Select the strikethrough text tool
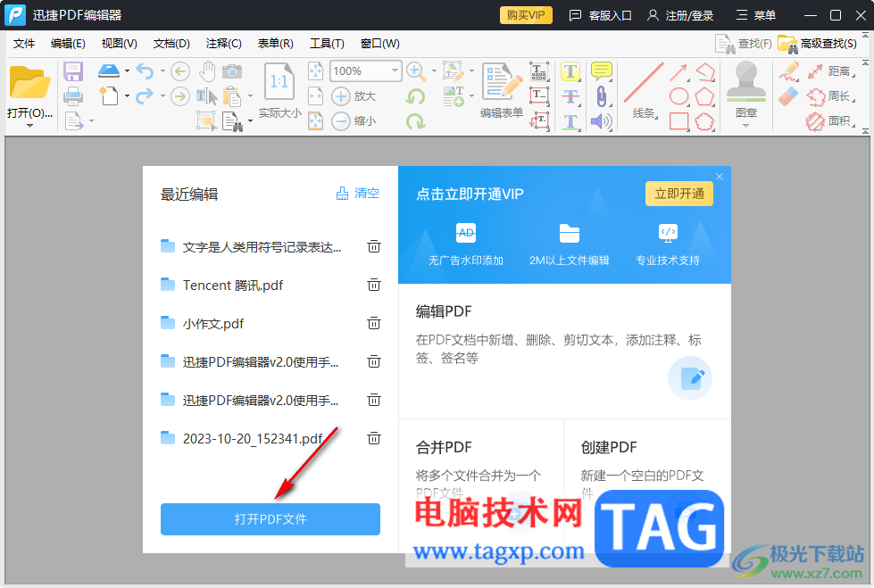874x588 pixels. 570,95
